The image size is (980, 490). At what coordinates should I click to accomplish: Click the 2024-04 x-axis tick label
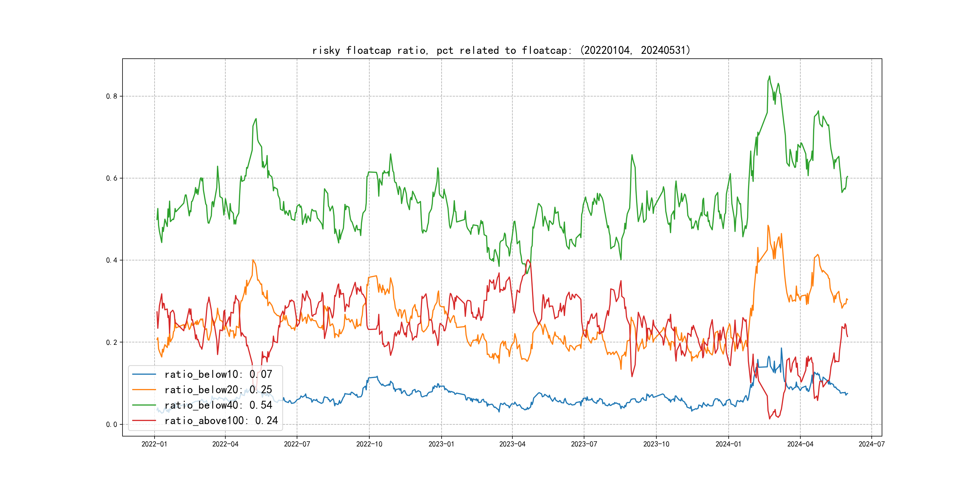(x=800, y=444)
